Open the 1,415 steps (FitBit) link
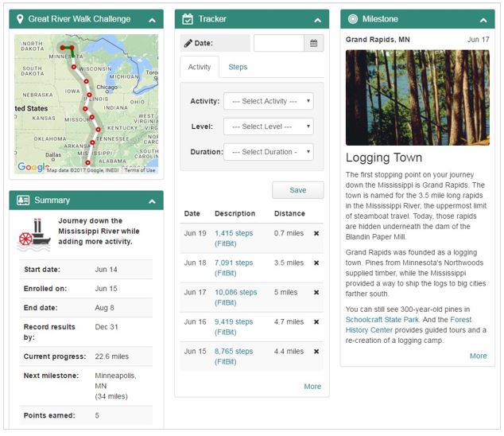The width and height of the screenshot is (504, 436). (234, 239)
